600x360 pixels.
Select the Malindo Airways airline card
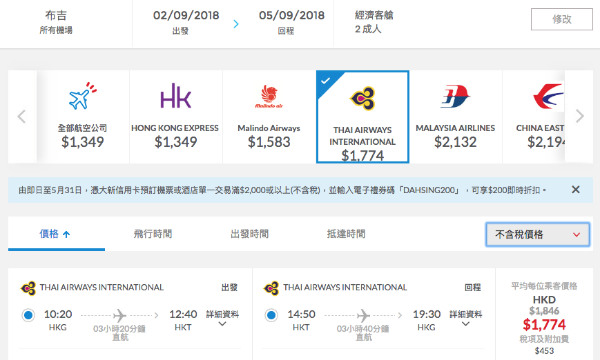coord(269,117)
